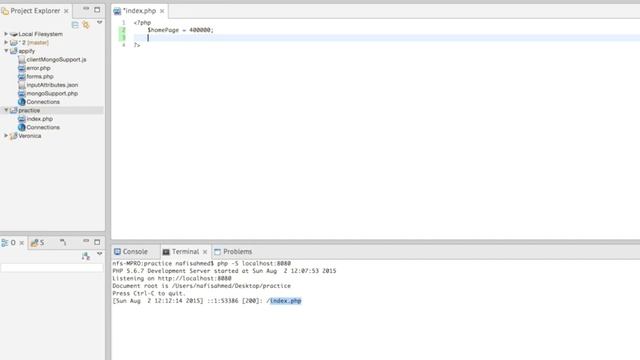The height and width of the screenshot is (360, 640).
Task: Click the $homePage code line
Action: [x=180, y=30]
